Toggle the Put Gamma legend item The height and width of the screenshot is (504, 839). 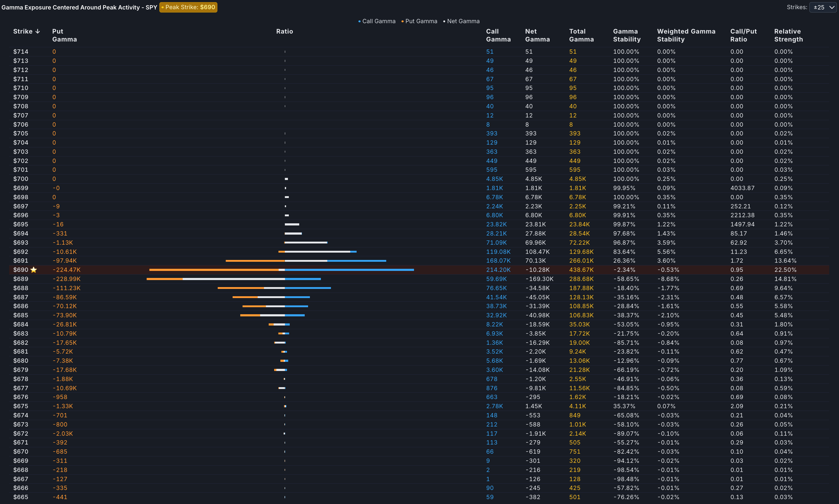click(x=419, y=21)
